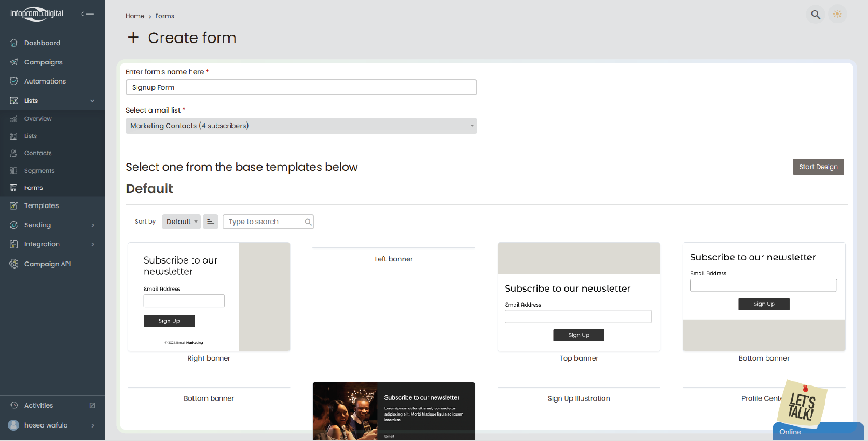Image resolution: width=868 pixels, height=441 pixels.
Task: Toggle the sort direction button
Action: pyautogui.click(x=210, y=222)
